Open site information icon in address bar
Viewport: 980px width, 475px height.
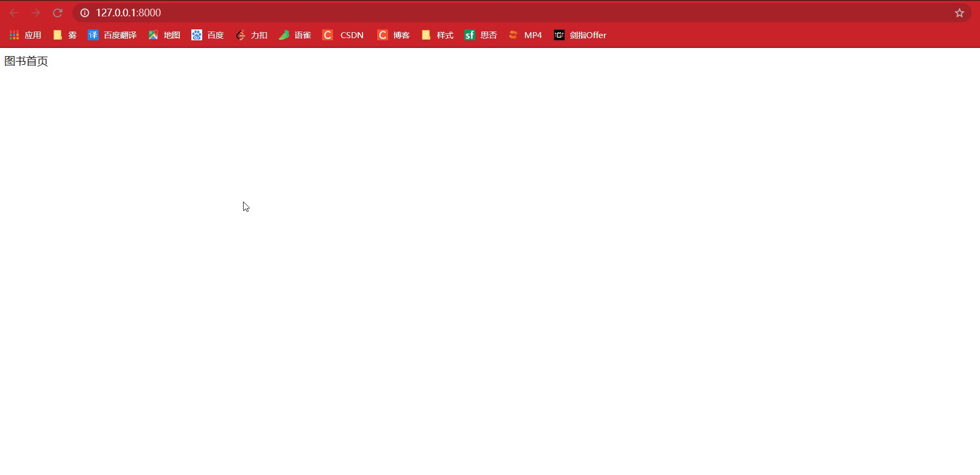[85, 13]
